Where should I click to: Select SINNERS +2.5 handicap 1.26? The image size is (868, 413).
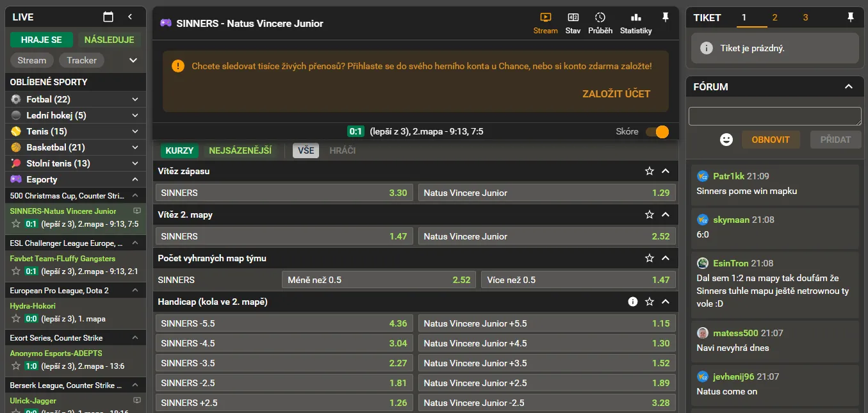click(x=284, y=403)
